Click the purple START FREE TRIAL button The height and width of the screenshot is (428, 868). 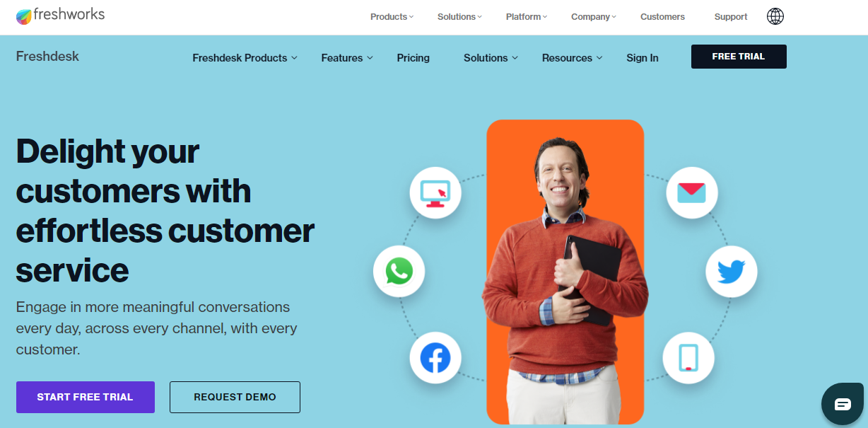[86, 397]
